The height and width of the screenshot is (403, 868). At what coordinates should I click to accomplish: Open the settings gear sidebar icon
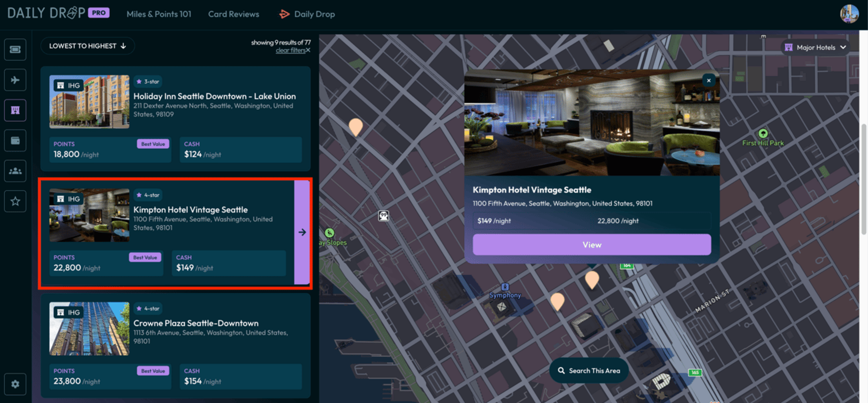(x=15, y=384)
